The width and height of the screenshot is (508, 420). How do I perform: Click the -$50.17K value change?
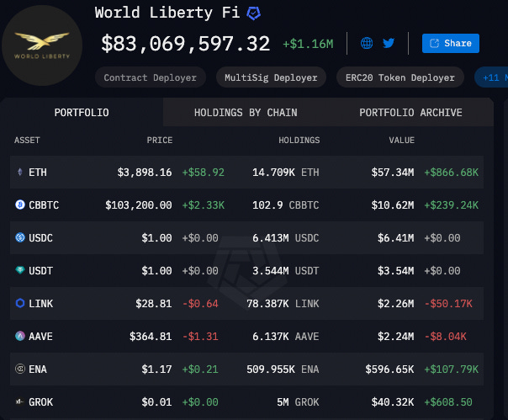(x=448, y=304)
